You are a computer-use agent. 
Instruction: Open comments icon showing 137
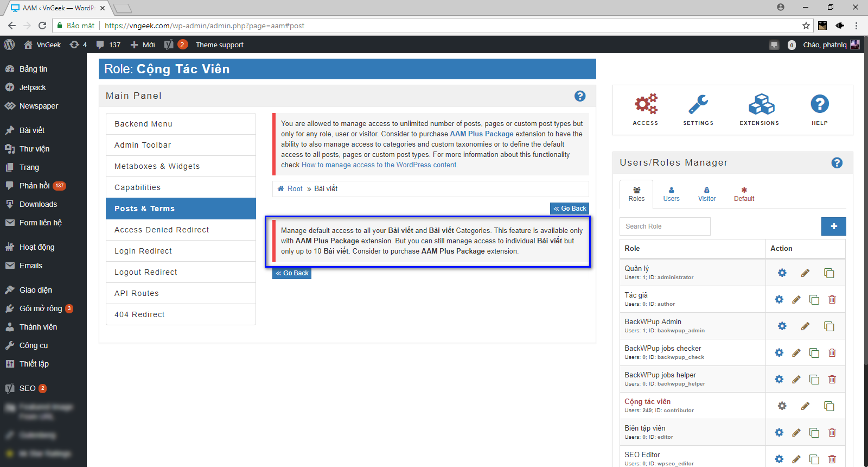(x=108, y=45)
